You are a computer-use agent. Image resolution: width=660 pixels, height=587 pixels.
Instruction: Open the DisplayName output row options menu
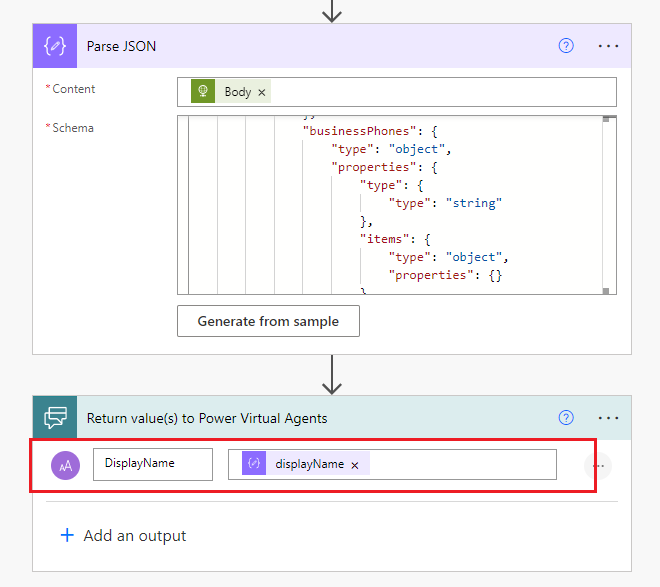[598, 465]
